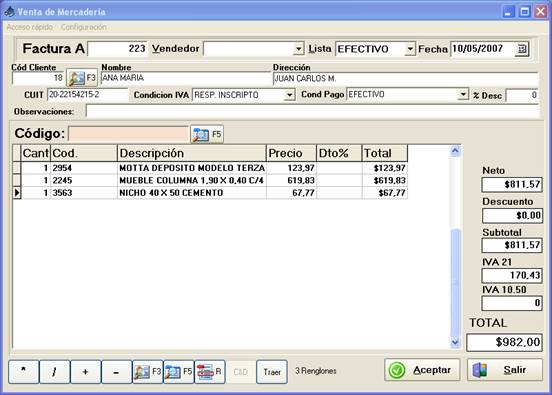This screenshot has width=552, height=395.
Task: Click the R remove-row button in the bottom toolbar
Action: [x=209, y=371]
